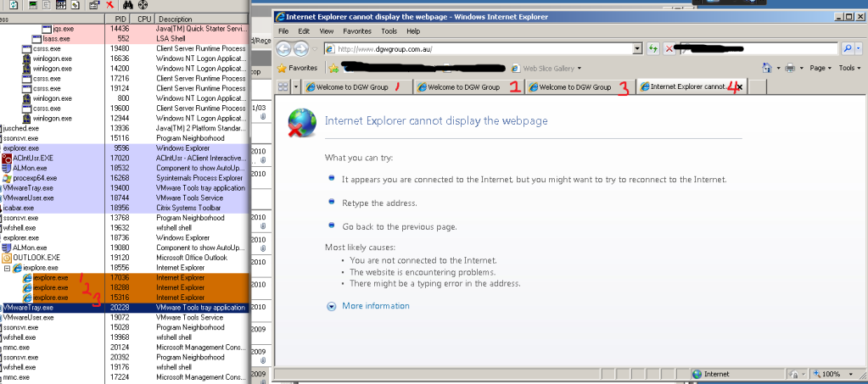868x384 pixels.
Task: Select the iexplore.exe row with PID 15316
Action: pos(125,298)
